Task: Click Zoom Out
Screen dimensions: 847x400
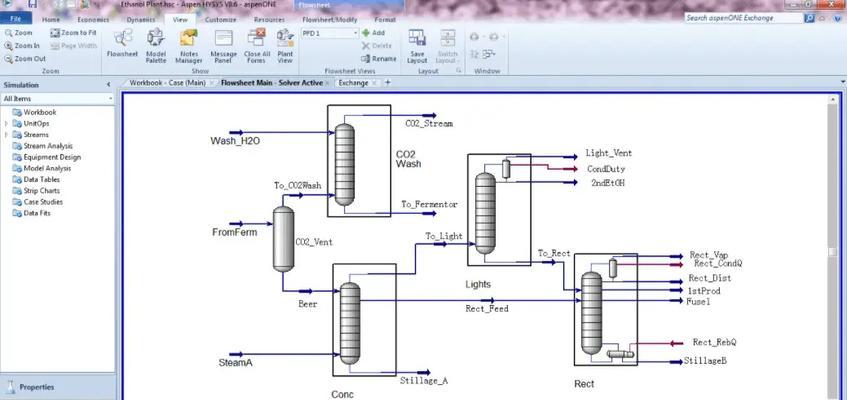Action: 25,59
